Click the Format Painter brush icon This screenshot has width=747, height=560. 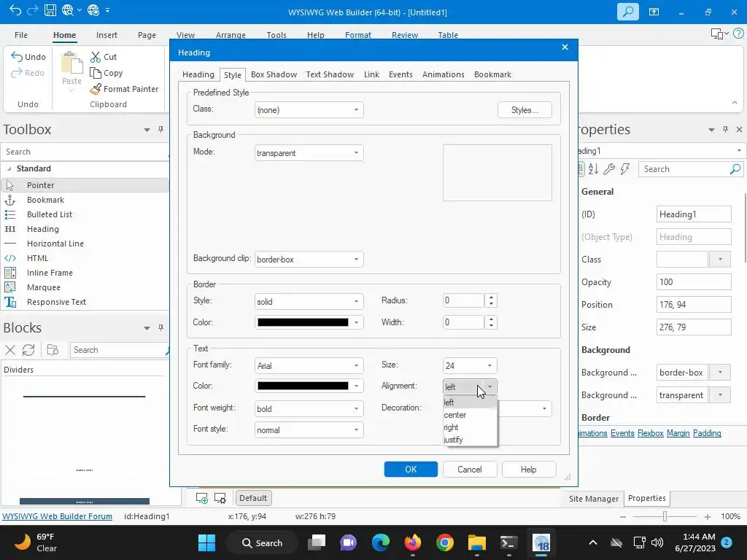96,89
